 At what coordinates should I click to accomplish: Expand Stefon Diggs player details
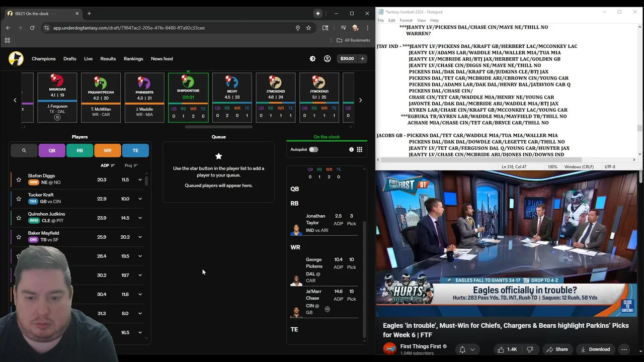click(140, 179)
